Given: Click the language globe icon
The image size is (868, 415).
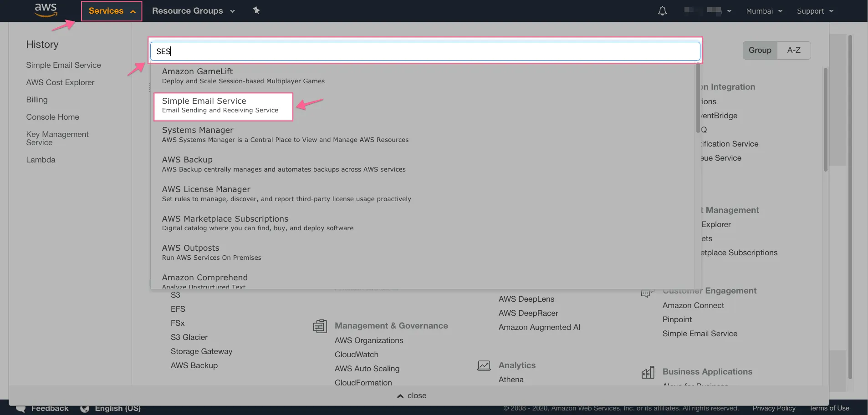Looking at the screenshot, I should pyautogui.click(x=85, y=408).
